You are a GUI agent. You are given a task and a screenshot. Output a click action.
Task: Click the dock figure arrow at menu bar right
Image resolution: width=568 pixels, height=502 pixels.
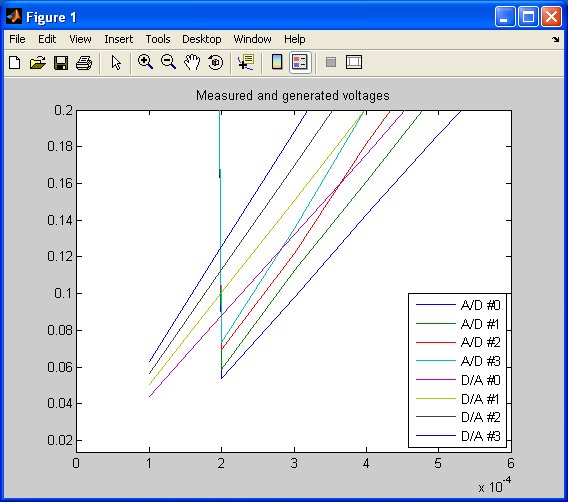click(x=556, y=39)
